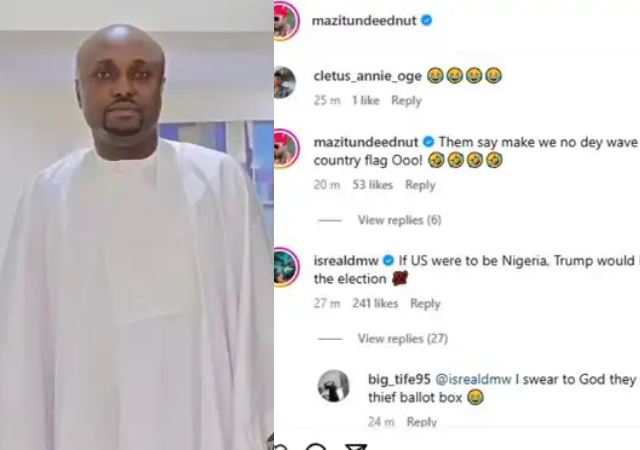Reply to mazitundeednut flag comment
The image size is (640, 450).
coord(420,185)
